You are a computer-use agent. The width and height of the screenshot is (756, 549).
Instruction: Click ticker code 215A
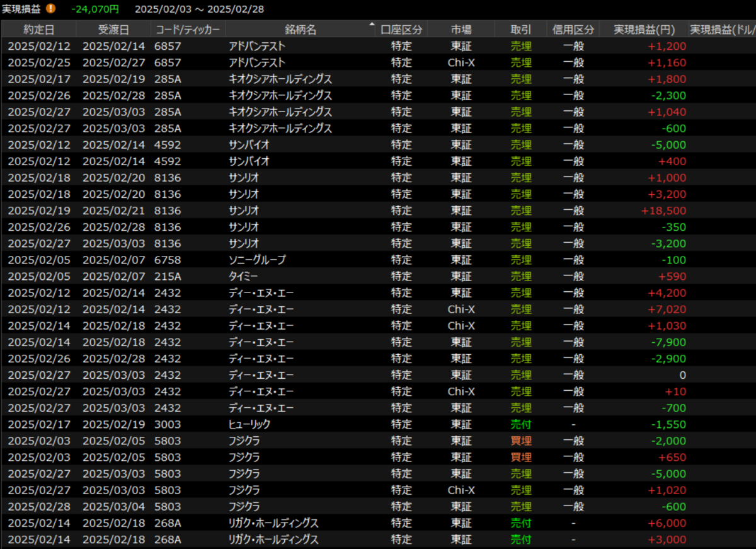tap(168, 276)
